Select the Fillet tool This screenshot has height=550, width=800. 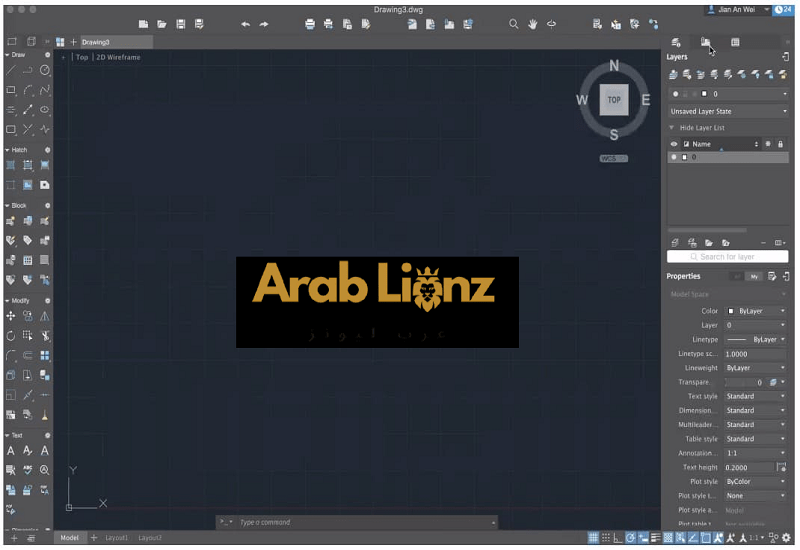tap(11, 356)
